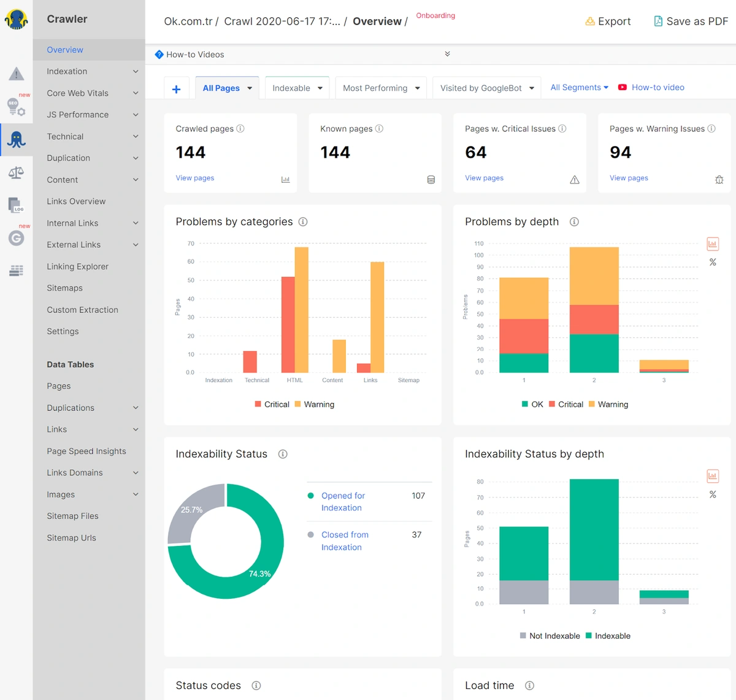Click Save as PDF button
Image resolution: width=736 pixels, height=700 pixels.
[691, 21]
